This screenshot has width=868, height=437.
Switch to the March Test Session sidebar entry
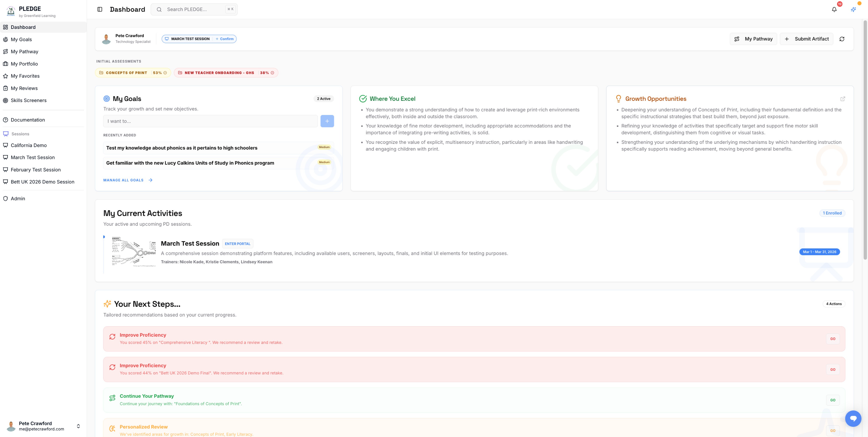(32, 157)
